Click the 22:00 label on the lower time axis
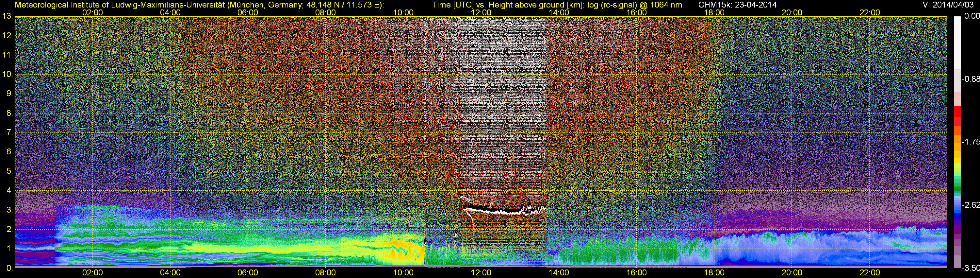980x278 pixels. tap(870, 273)
